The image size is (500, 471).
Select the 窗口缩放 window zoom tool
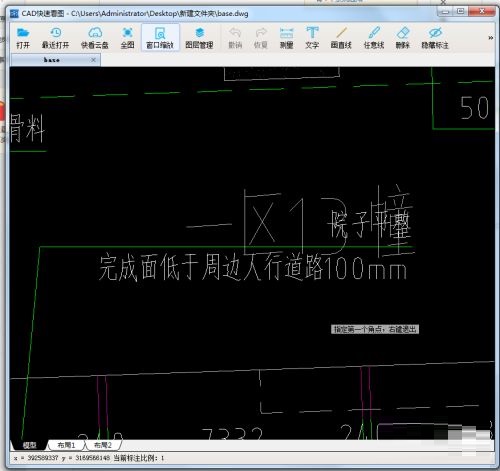[x=160, y=38]
